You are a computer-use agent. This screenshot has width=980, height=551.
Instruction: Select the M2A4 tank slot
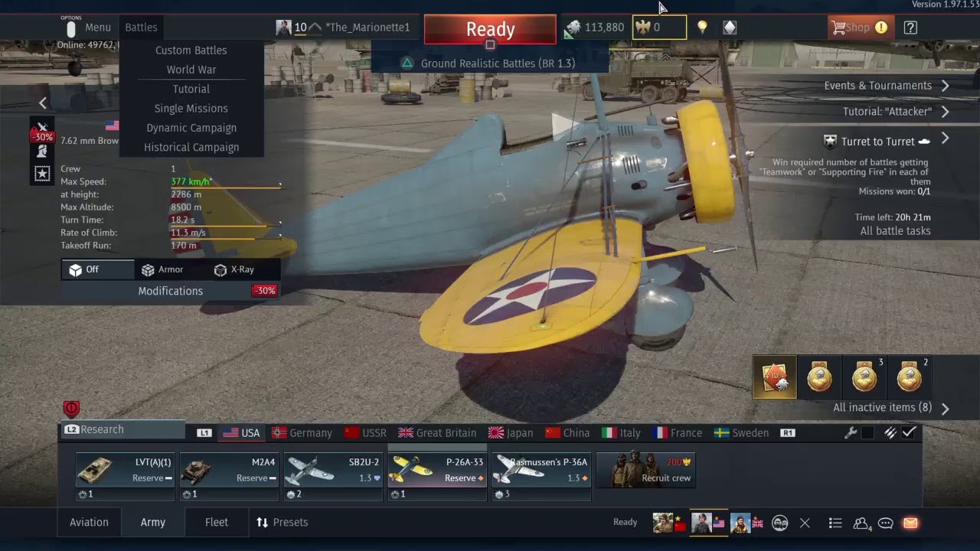229,476
